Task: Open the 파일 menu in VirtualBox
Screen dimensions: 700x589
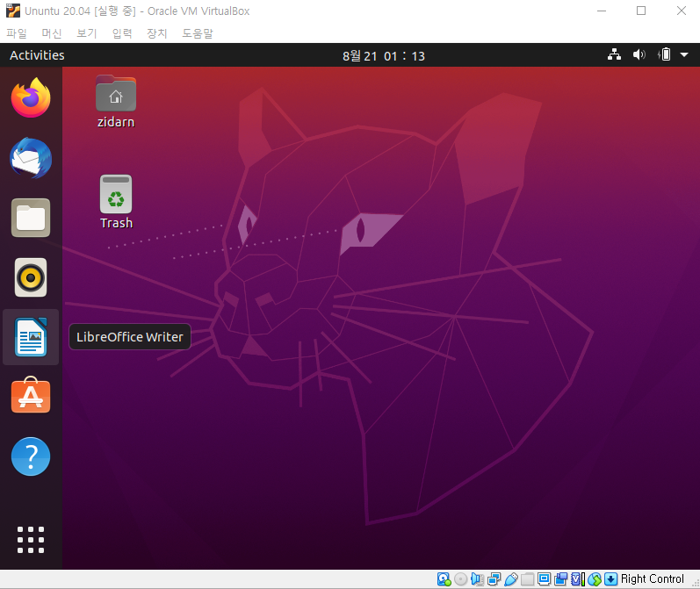Action: click(x=17, y=33)
